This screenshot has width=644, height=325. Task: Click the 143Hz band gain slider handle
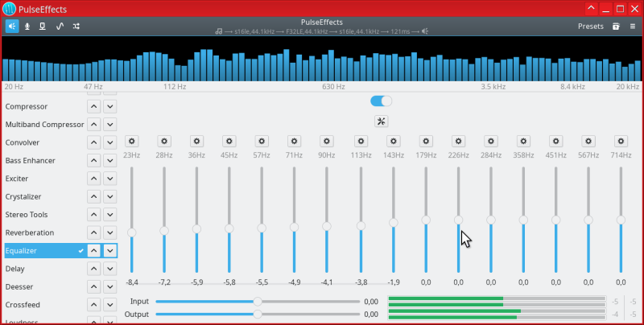(x=394, y=222)
